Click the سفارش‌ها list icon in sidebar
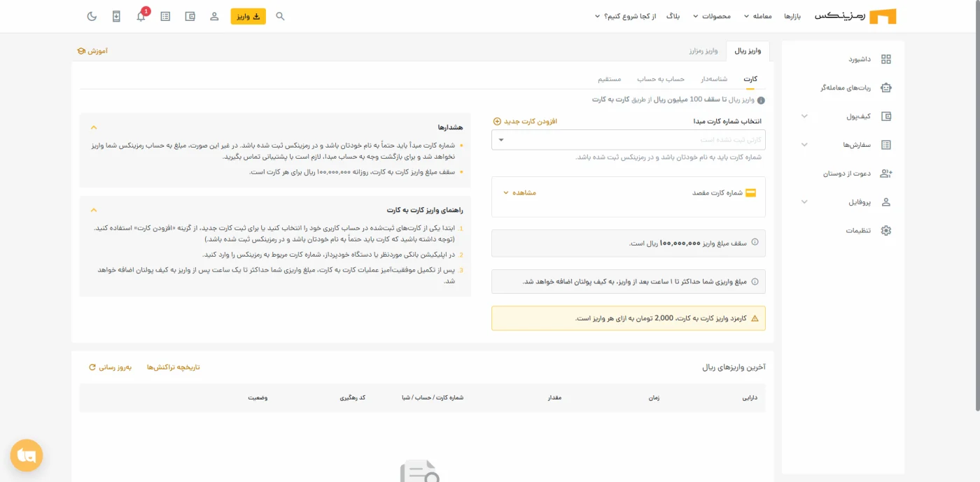The height and width of the screenshot is (482, 980). (886, 145)
